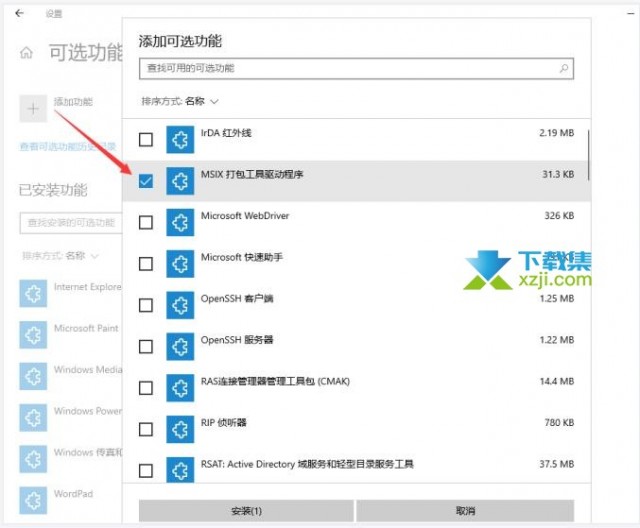Check the RAS连接管理器管理工具包 (CMAK) checkbox
The height and width of the screenshot is (528, 640).
click(146, 388)
